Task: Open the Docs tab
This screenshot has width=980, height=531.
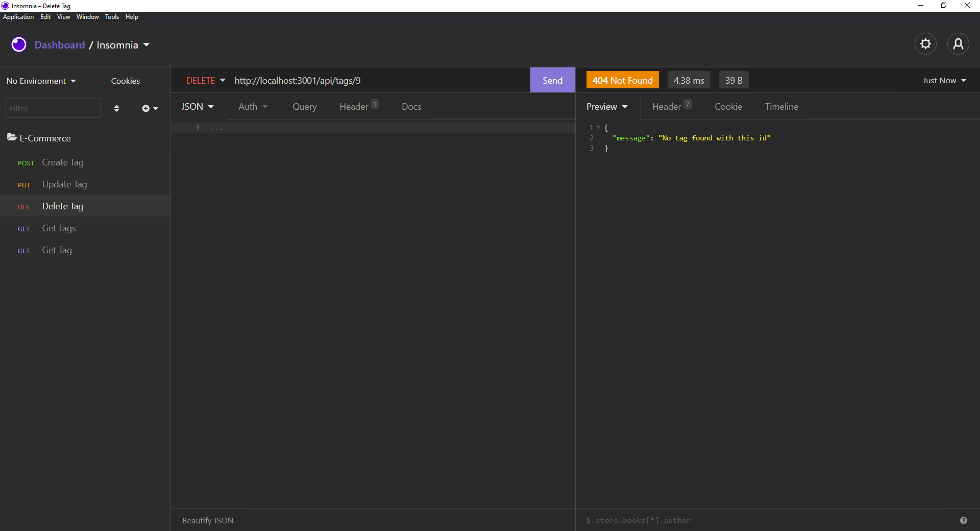Action: click(411, 106)
